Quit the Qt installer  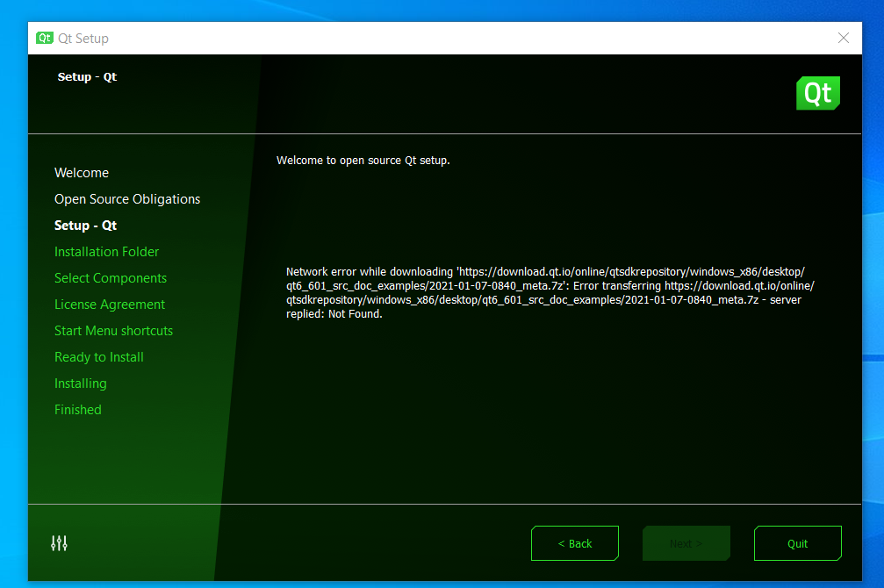[x=797, y=543]
